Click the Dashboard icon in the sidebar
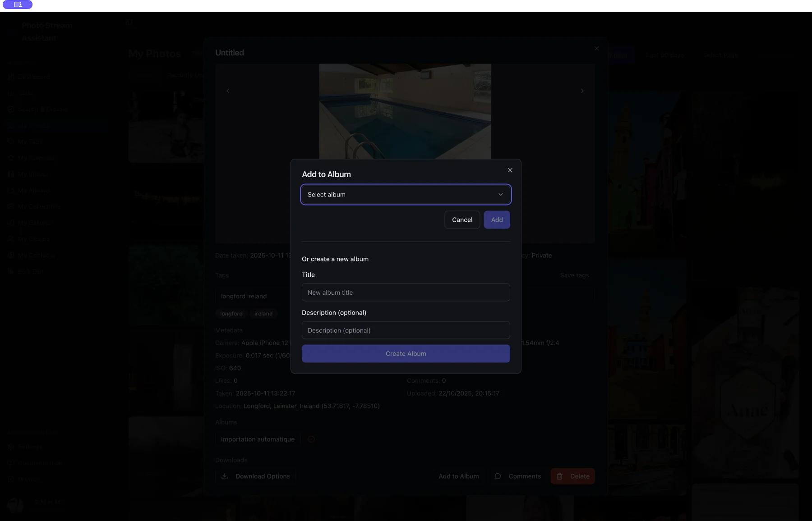Screen dimensions: 812x521 [x=11, y=77]
